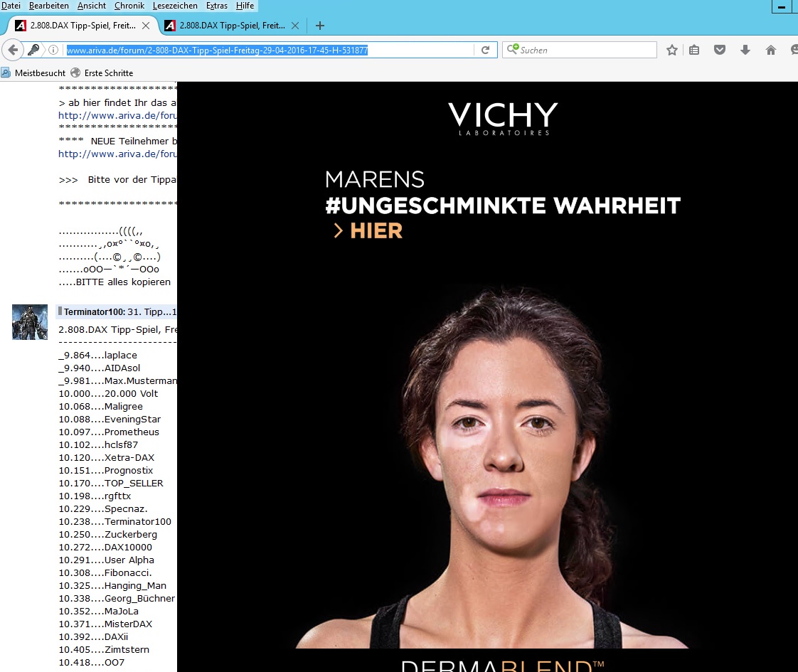Select the '10.371....MisterDAX' entry
Screen dimensions: 798x672
[105, 624]
